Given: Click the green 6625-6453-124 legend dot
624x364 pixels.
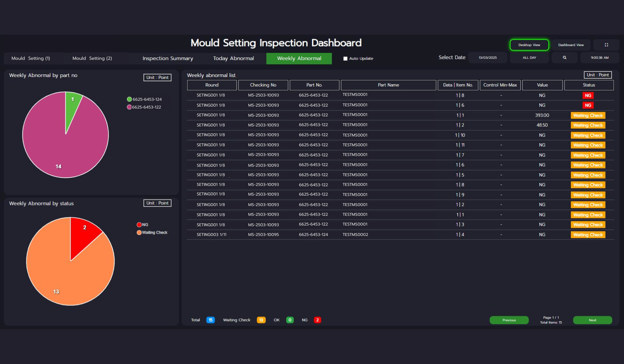Looking at the screenshot, I should coord(129,99).
